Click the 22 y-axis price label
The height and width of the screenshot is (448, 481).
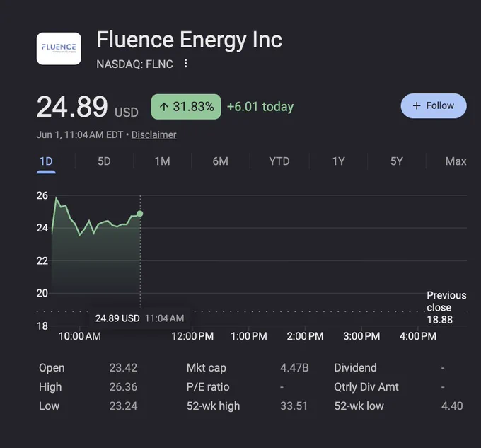click(x=42, y=261)
